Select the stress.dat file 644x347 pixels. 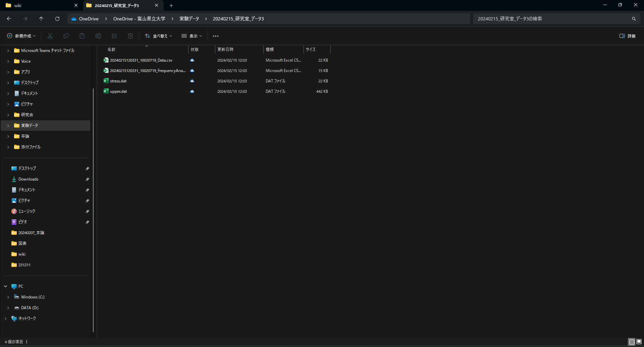click(118, 81)
